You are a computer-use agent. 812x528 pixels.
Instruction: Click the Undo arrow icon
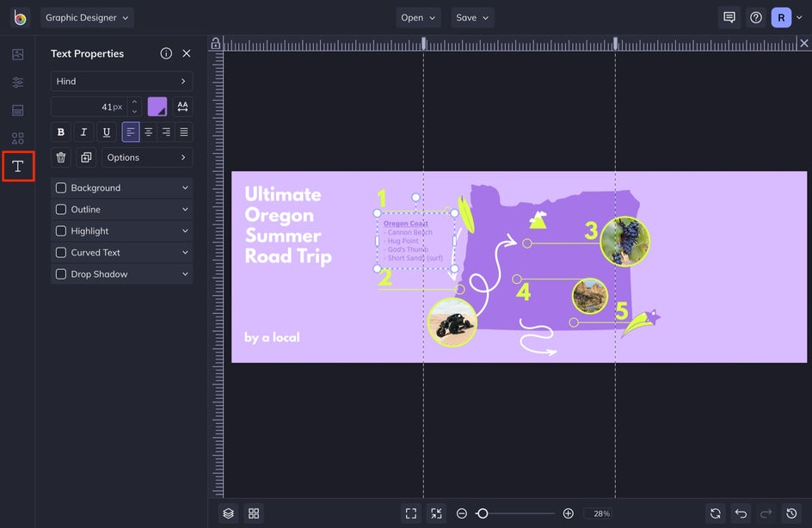(x=741, y=513)
